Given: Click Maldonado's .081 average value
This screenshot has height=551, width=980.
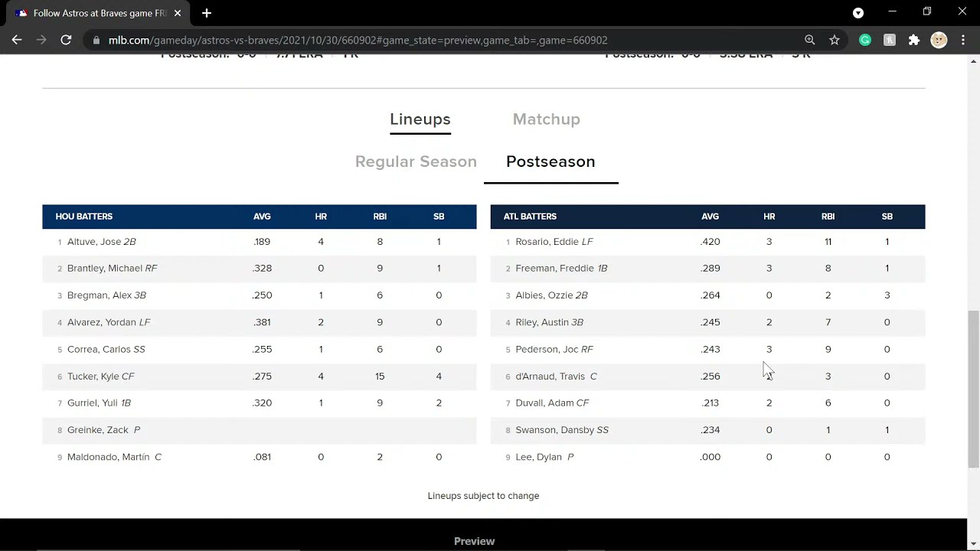Looking at the screenshot, I should [262, 457].
